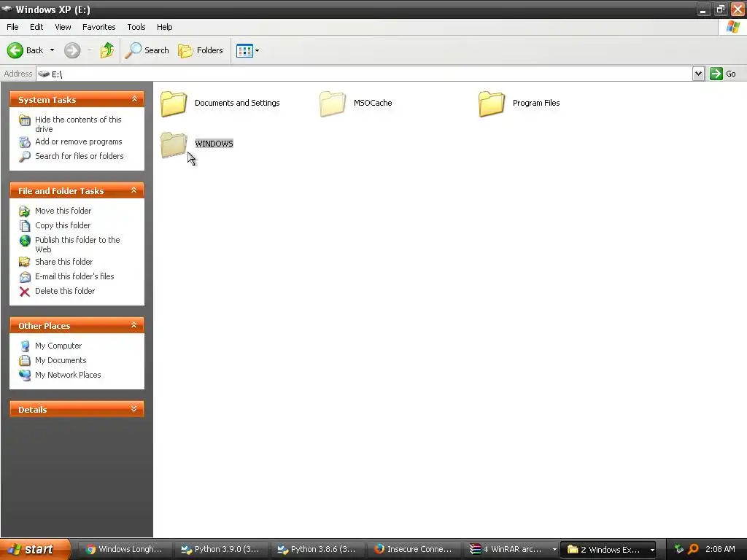Click Copy this folder link
Image resolution: width=747 pixels, height=560 pixels.
point(63,225)
